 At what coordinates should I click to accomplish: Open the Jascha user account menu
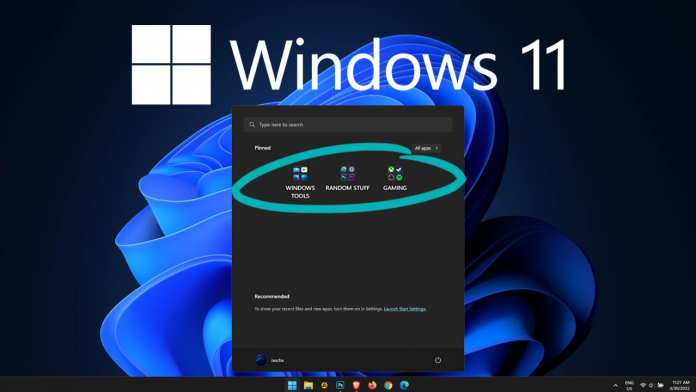pos(270,360)
